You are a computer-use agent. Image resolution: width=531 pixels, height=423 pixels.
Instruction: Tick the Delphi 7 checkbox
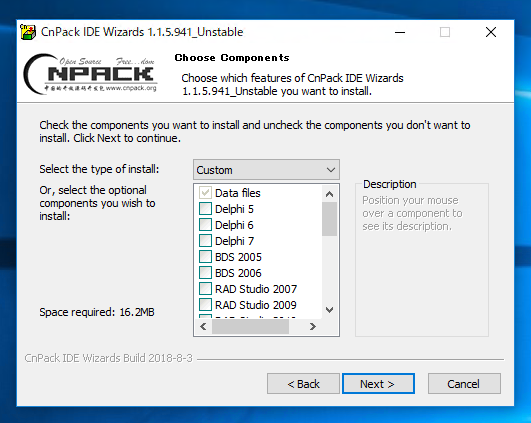coord(205,240)
